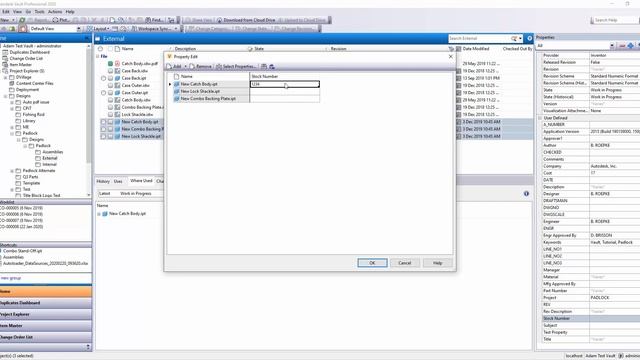This screenshot has height=360, width=640.
Task: Switch to the History tab
Action: (103, 181)
